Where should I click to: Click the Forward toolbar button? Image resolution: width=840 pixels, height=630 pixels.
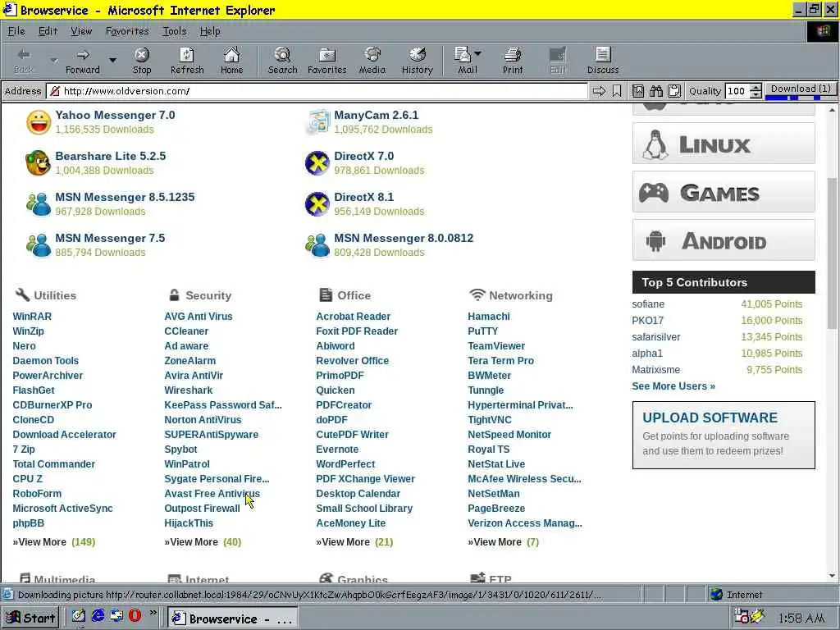pyautogui.click(x=83, y=61)
